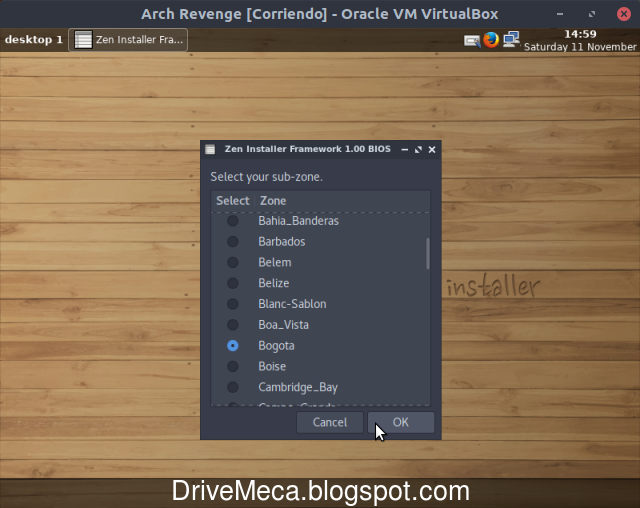Click the desktop 1 workspace label
640x508 pixels.
pos(33,40)
